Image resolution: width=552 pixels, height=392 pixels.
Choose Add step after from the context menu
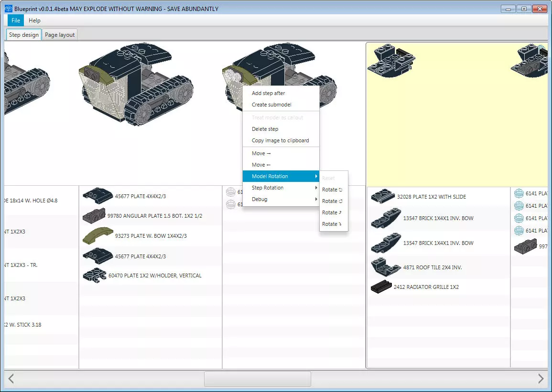[x=268, y=93]
